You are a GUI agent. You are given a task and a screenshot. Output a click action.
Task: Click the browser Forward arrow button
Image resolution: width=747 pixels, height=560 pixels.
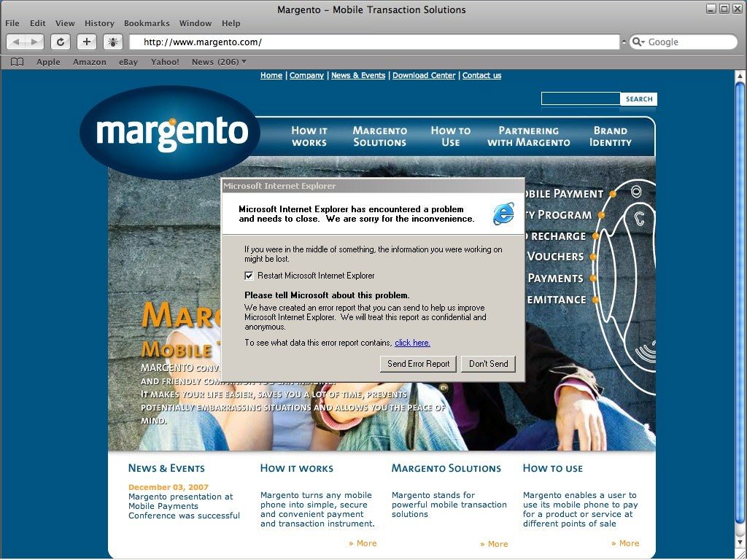(34, 42)
